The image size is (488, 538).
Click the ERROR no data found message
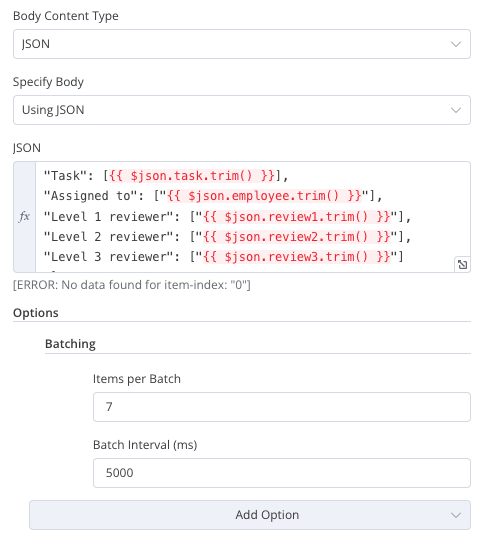(132, 285)
